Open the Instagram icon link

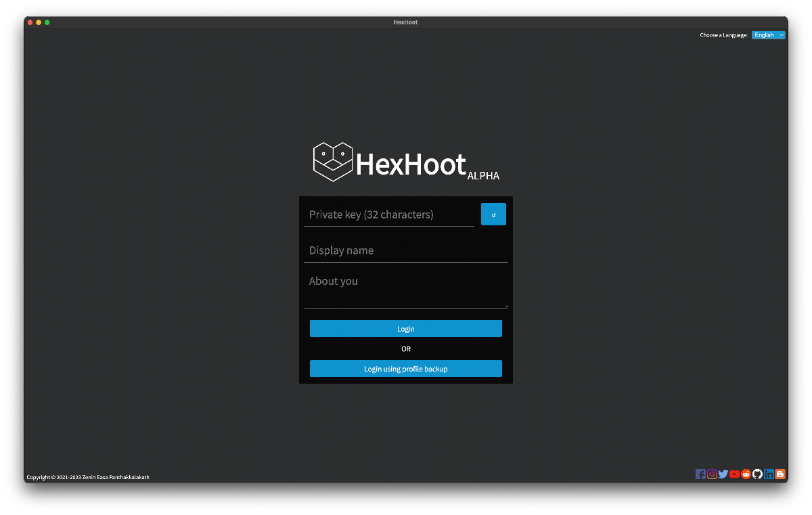click(x=712, y=474)
